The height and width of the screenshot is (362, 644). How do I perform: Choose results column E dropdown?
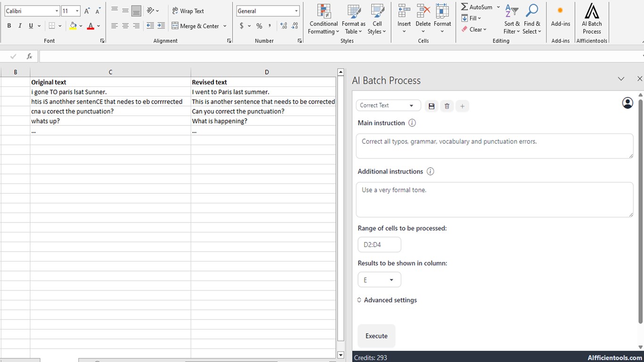pyautogui.click(x=379, y=280)
